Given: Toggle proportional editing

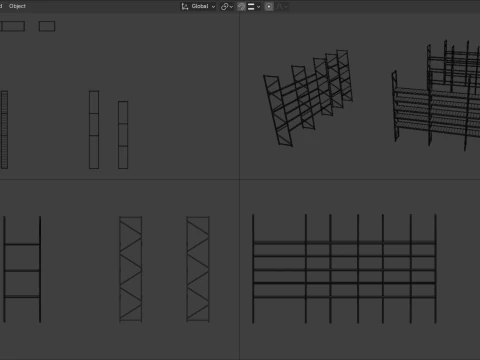Looking at the screenshot, I should [269, 6].
